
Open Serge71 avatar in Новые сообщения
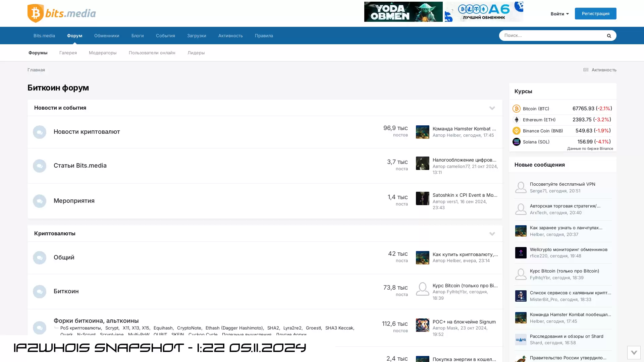521,187
